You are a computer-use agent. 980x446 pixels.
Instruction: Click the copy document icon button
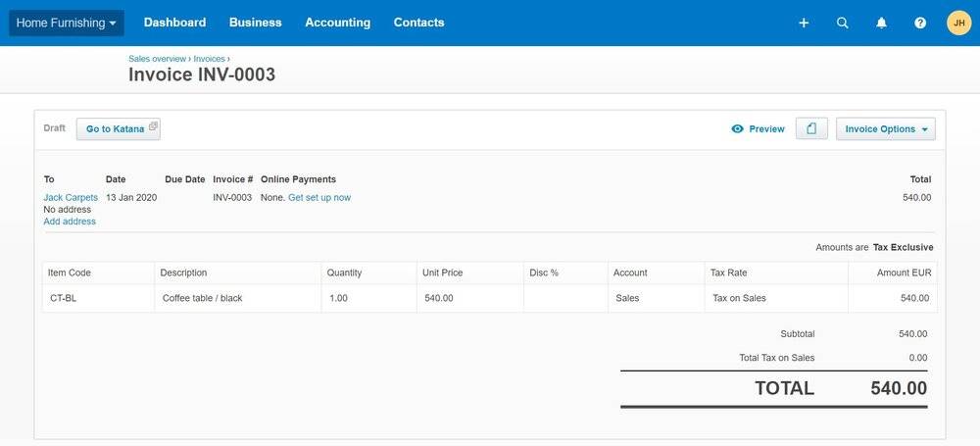pyautogui.click(x=811, y=128)
